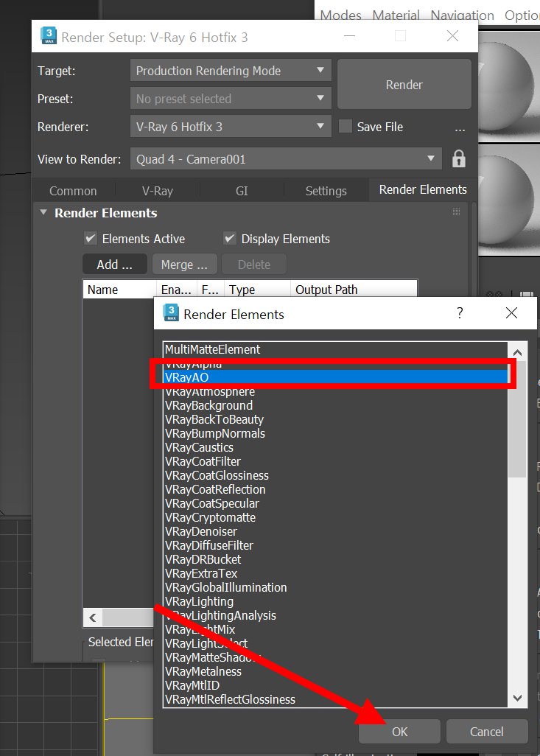540x756 pixels.
Task: Select VRayDenoiser in the list
Action: tap(336, 531)
